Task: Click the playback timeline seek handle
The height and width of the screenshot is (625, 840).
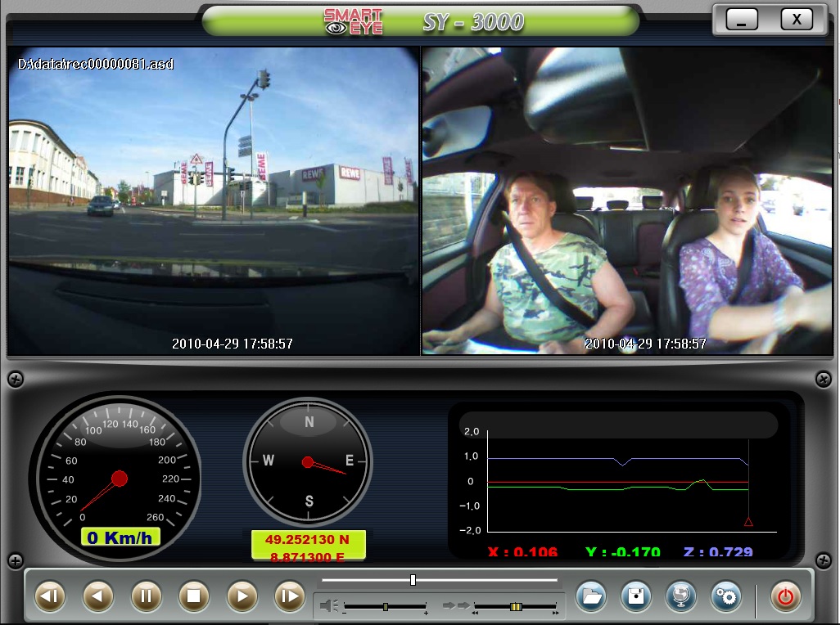Action: [x=413, y=580]
